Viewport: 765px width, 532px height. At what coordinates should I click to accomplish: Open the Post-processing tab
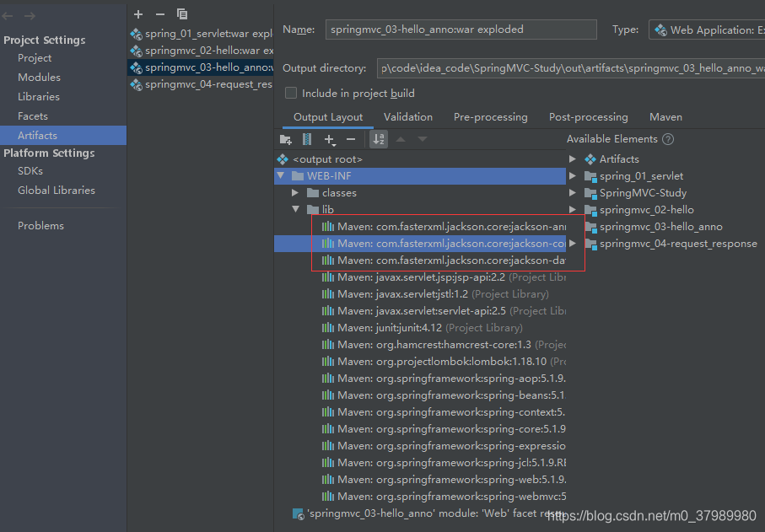coord(589,117)
